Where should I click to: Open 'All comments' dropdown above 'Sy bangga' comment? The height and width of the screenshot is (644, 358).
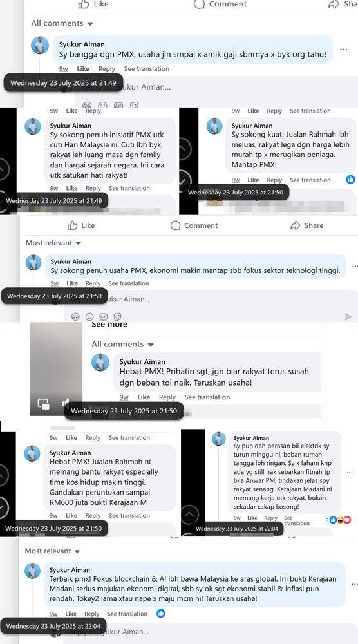pos(62,23)
